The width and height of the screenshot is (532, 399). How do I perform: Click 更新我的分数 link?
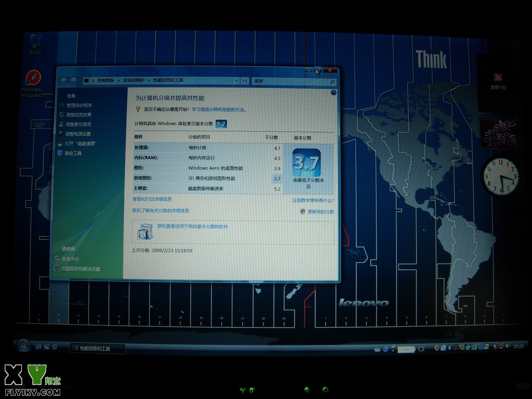(321, 211)
